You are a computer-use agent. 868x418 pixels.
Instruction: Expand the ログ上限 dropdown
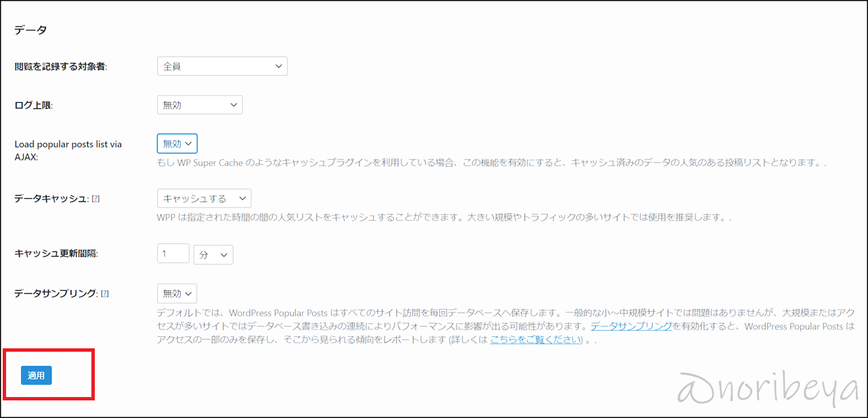point(199,105)
